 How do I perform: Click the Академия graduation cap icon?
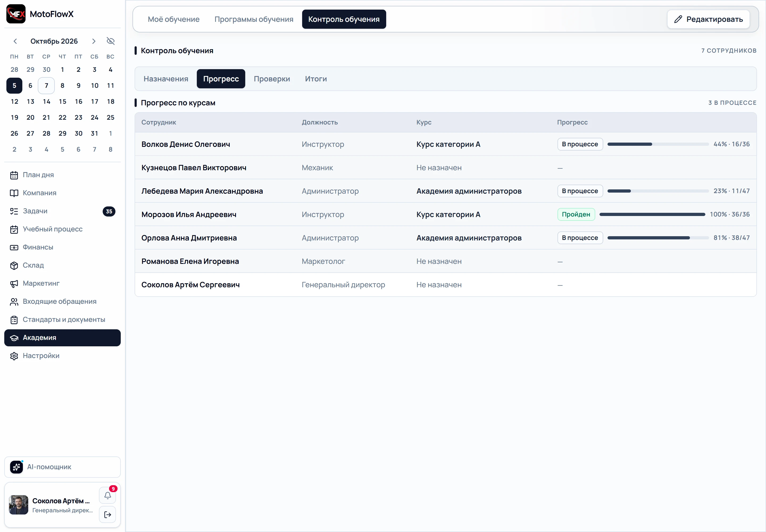(x=14, y=338)
